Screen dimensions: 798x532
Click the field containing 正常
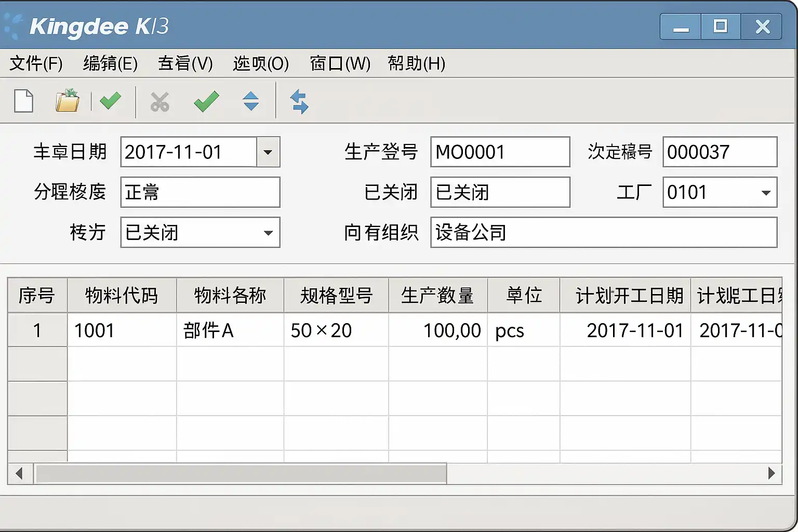(201, 192)
